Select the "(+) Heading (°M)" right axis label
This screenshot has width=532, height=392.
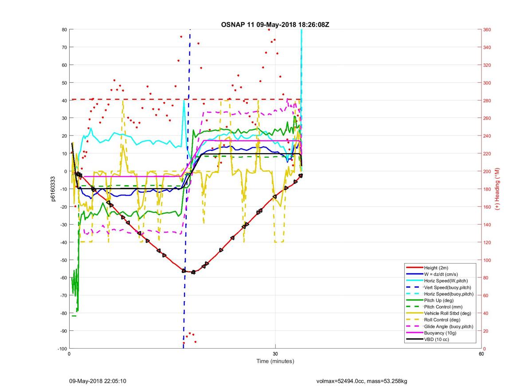[x=498, y=189]
